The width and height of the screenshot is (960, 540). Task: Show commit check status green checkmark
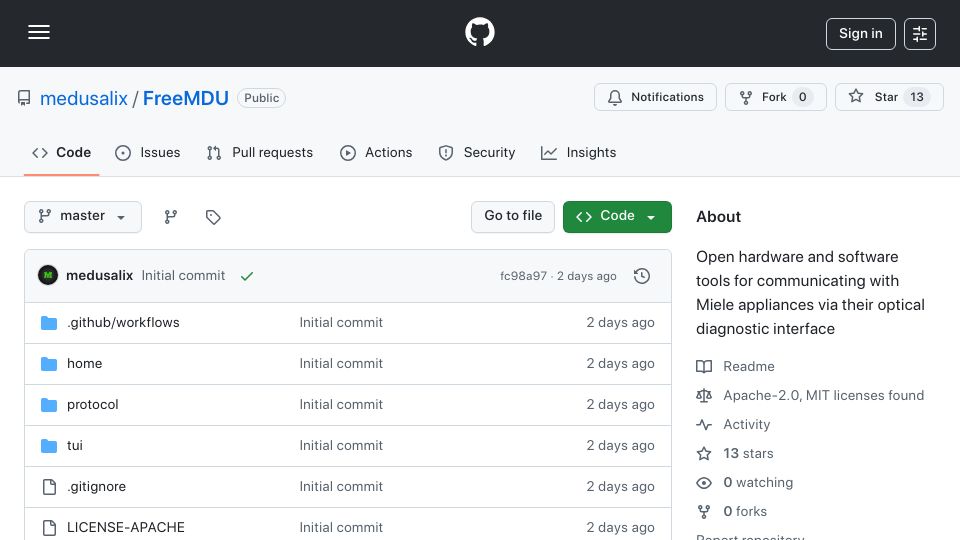pyautogui.click(x=247, y=276)
